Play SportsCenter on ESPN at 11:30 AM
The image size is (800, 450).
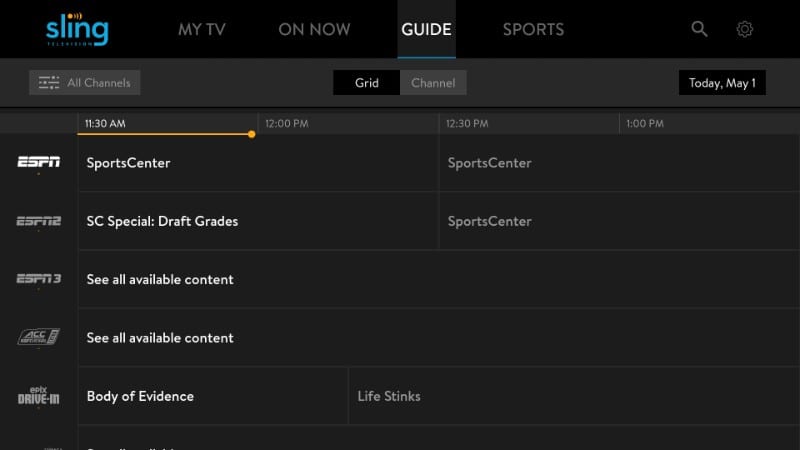click(258, 163)
